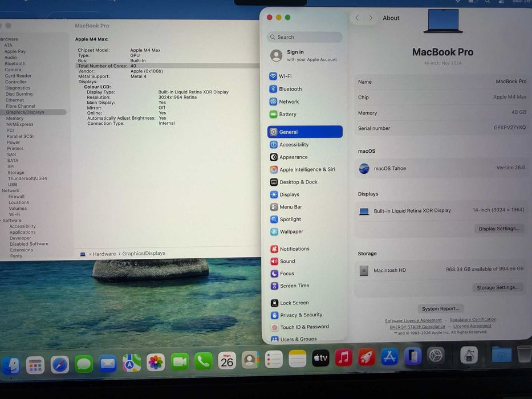Select Bluetooth in System Information hardware list
Image resolution: width=532 pixels, height=399 pixels.
[x=15, y=63]
